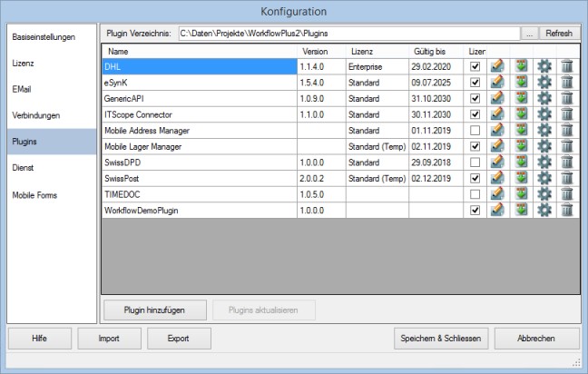Image resolution: width=588 pixels, height=374 pixels.
Task: Click the SwissPost version cell 2.0.0.2
Action: 321,178
